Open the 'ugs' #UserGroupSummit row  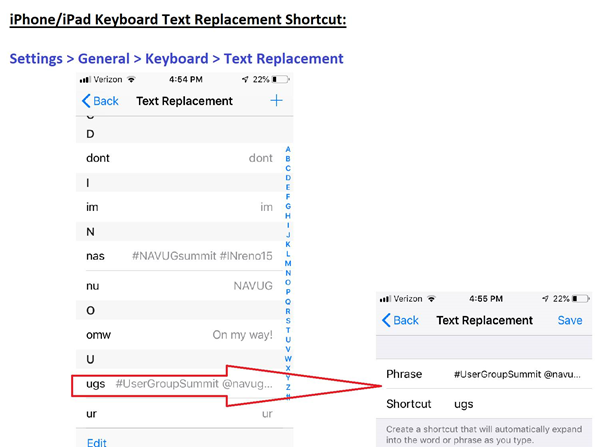tap(179, 384)
